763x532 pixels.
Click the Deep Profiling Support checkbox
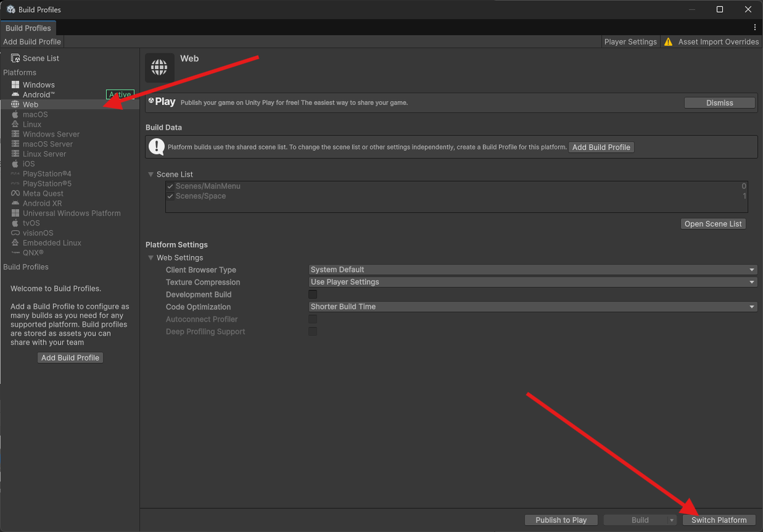point(313,332)
